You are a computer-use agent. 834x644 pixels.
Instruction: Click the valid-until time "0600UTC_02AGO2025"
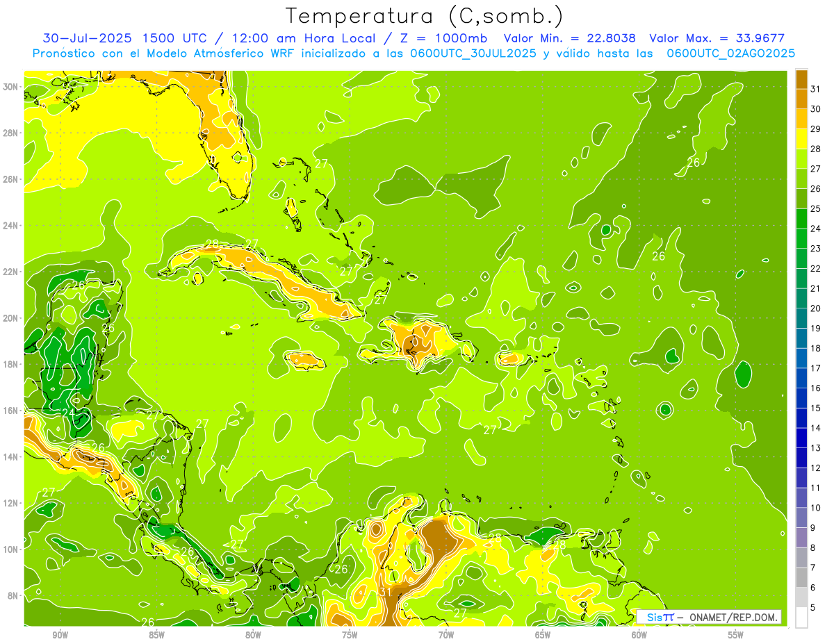click(731, 53)
